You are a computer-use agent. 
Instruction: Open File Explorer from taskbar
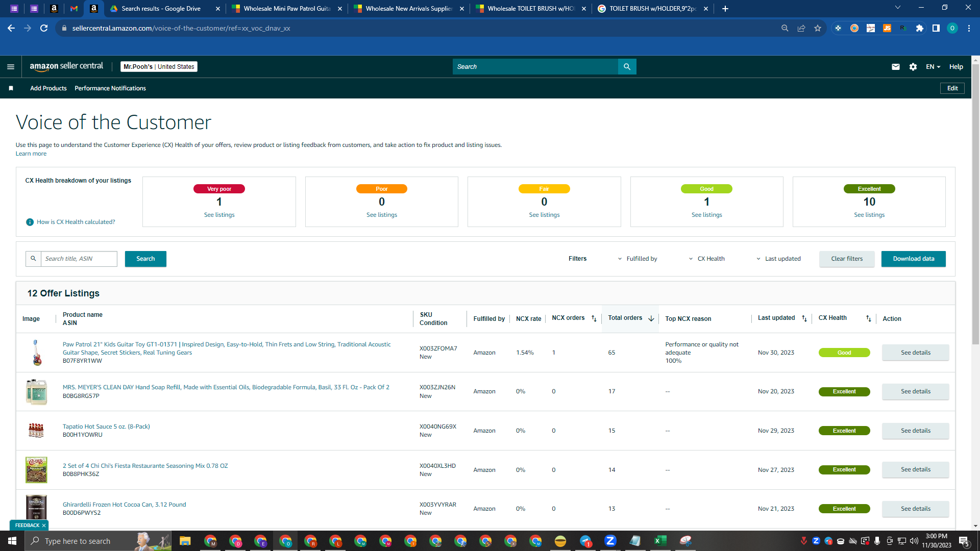click(185, 541)
